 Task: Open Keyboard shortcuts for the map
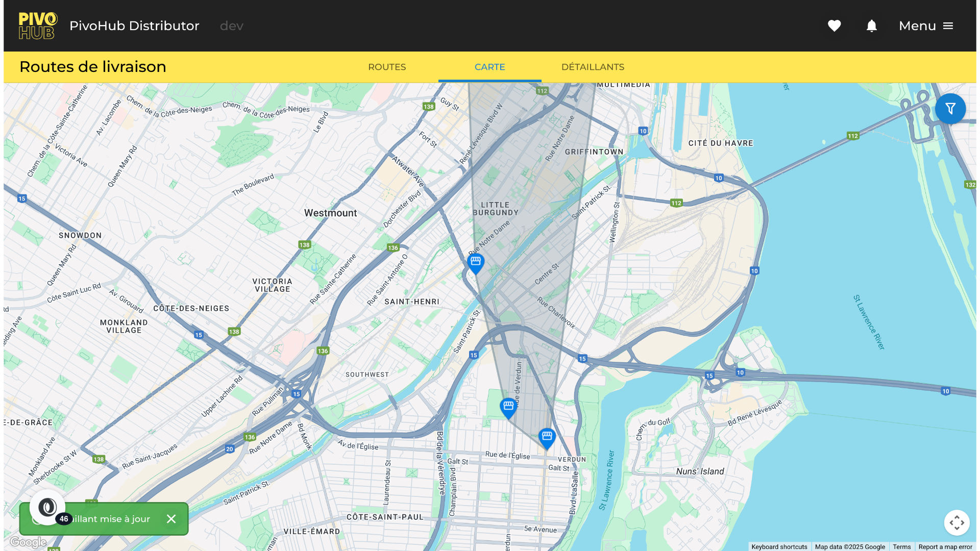[779, 547]
